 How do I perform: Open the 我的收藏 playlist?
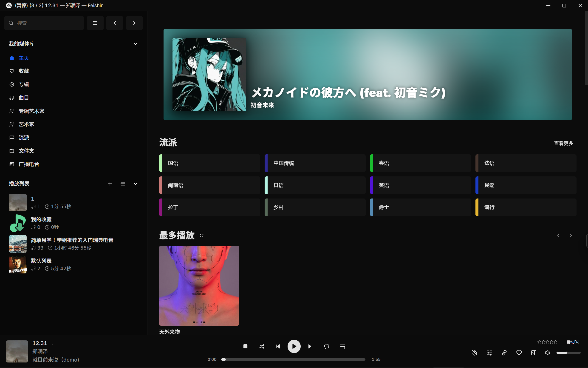tap(73, 223)
